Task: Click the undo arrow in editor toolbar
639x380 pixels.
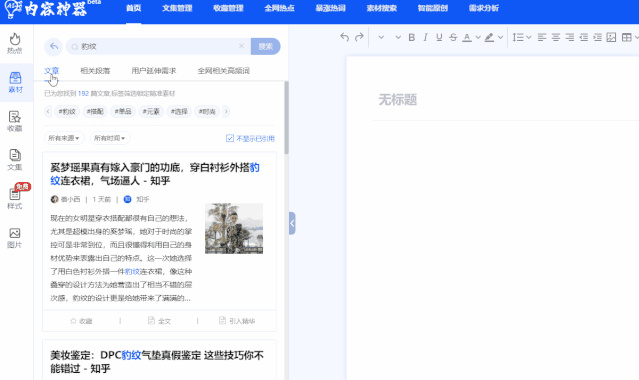Action: 344,37
